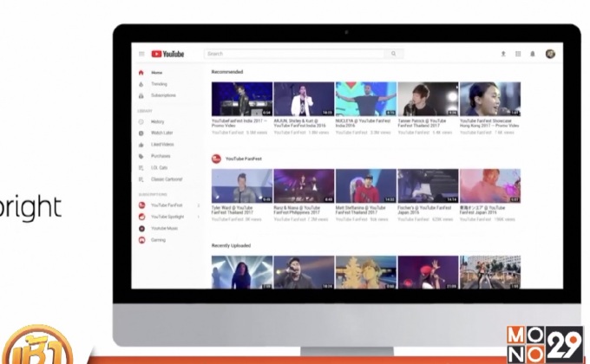Image resolution: width=590 pixels, height=364 pixels.
Task: Click the Liked Videos thumbs-up icon
Action: point(141,145)
